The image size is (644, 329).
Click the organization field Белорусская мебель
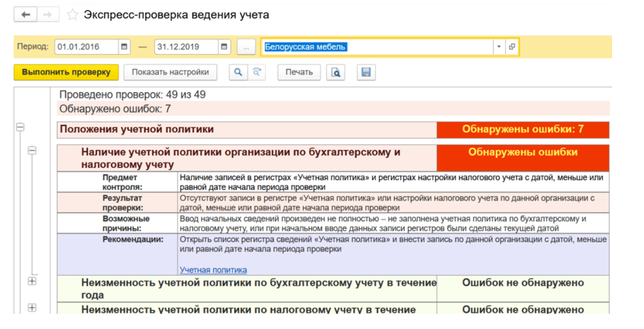(x=377, y=47)
